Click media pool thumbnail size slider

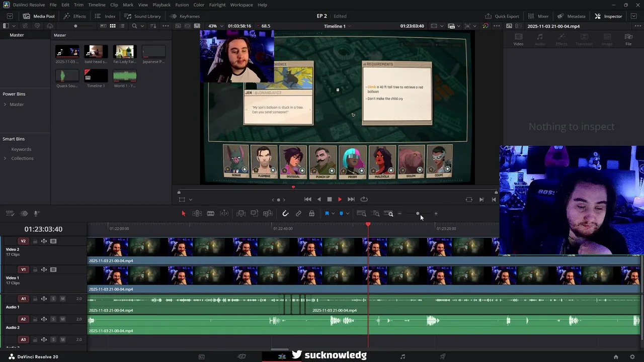[x=75, y=26]
